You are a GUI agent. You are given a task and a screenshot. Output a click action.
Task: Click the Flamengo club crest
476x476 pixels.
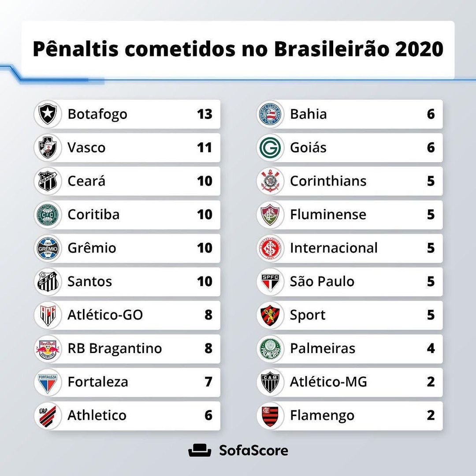pos(269,416)
